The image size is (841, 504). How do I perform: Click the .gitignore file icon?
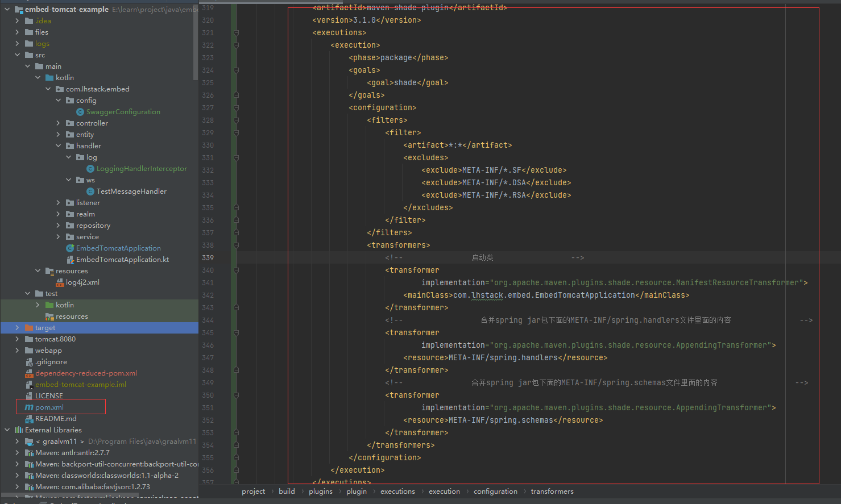click(x=29, y=362)
